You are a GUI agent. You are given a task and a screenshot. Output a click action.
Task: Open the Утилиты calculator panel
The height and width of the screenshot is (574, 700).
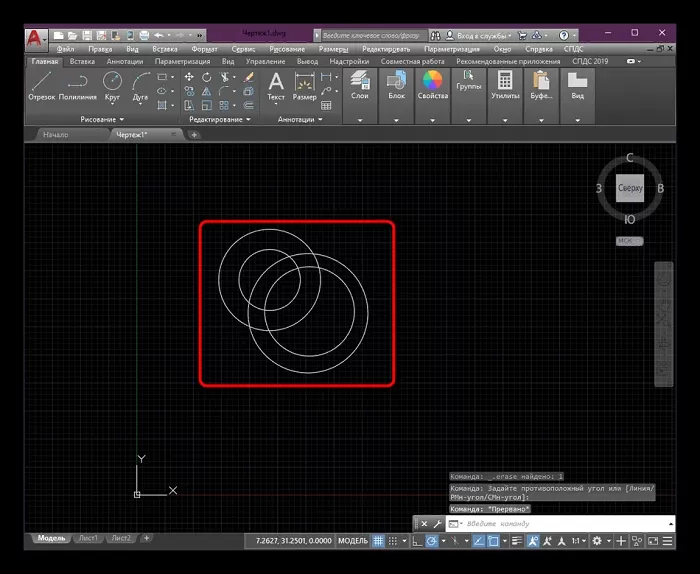[x=505, y=85]
